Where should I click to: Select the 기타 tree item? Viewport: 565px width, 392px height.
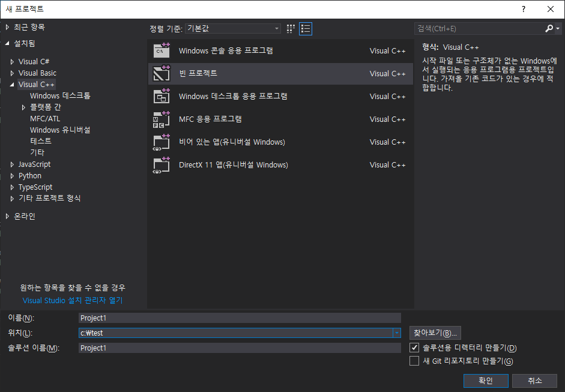pos(37,152)
